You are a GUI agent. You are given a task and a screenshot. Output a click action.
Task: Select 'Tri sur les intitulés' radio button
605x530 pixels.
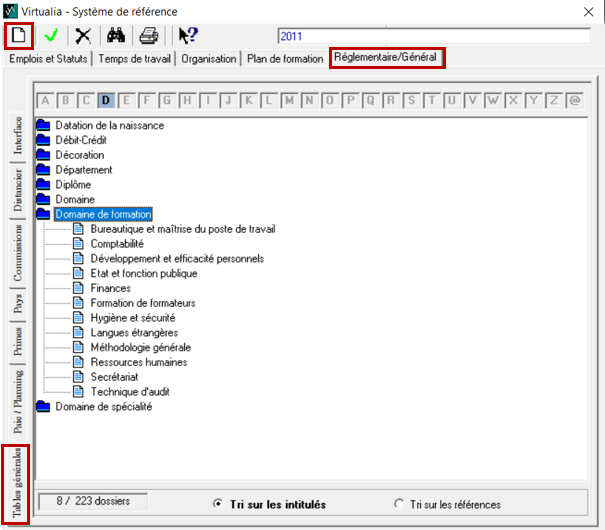pyautogui.click(x=217, y=504)
